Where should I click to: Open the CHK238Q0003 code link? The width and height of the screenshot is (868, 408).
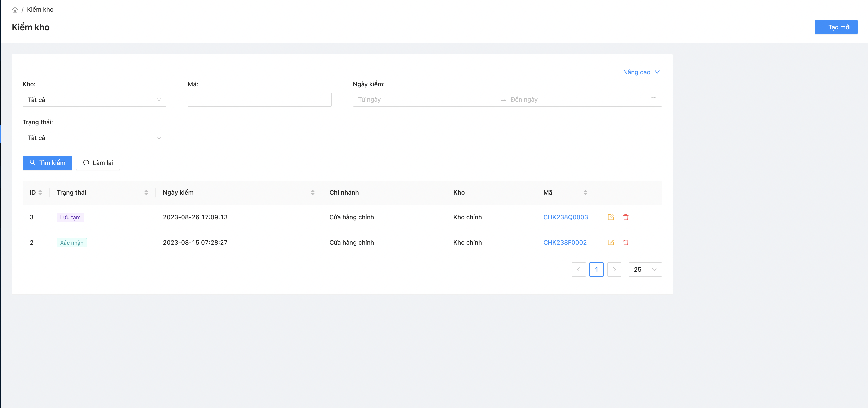[x=565, y=217]
